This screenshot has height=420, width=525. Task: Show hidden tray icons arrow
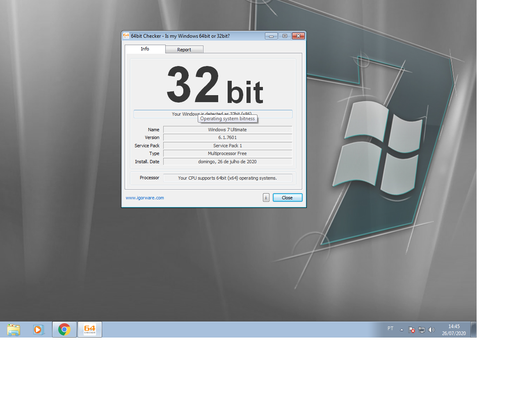[x=402, y=330]
